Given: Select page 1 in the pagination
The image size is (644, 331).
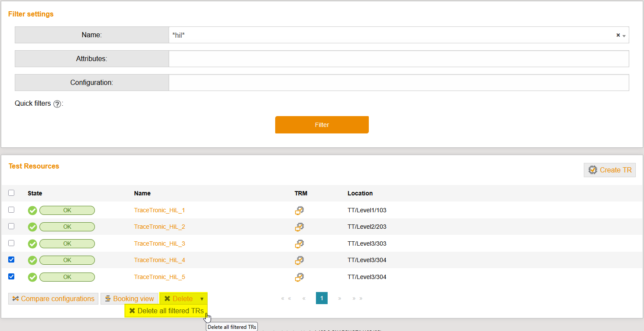Looking at the screenshot, I should [322, 299].
